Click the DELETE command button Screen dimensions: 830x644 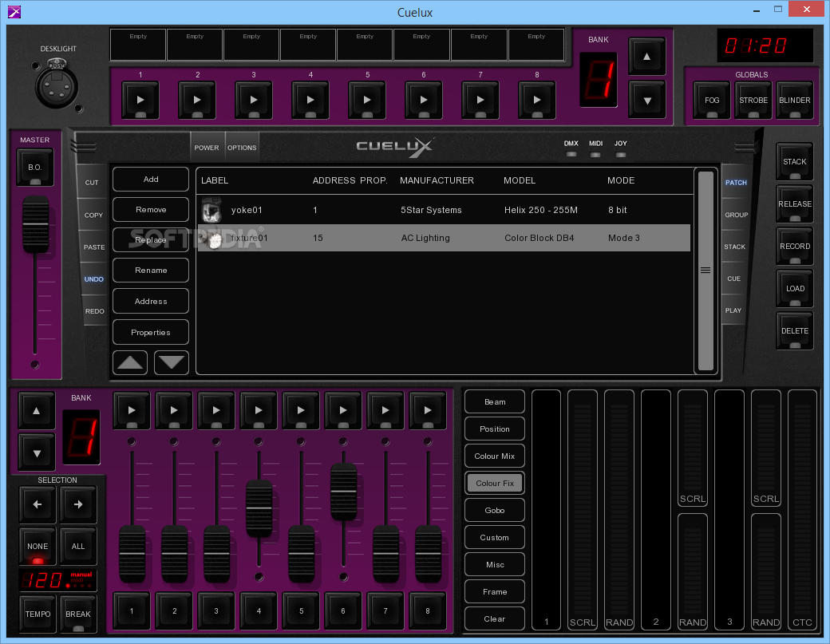coord(795,330)
